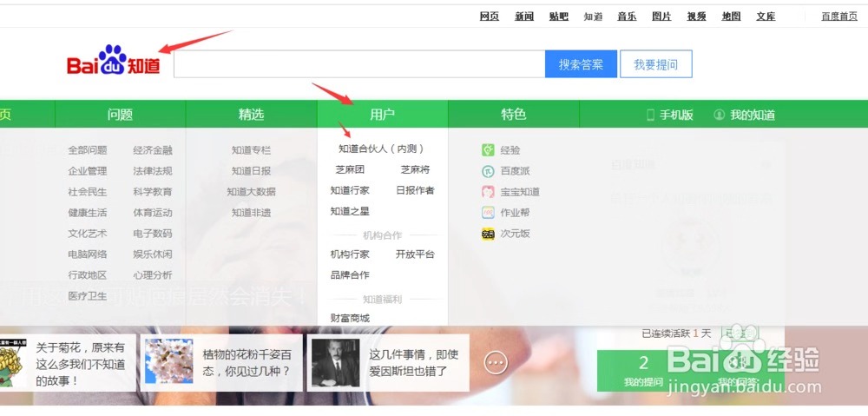This screenshot has height=416, width=868.
Task: Open the 企业管理 category
Action: point(88,171)
